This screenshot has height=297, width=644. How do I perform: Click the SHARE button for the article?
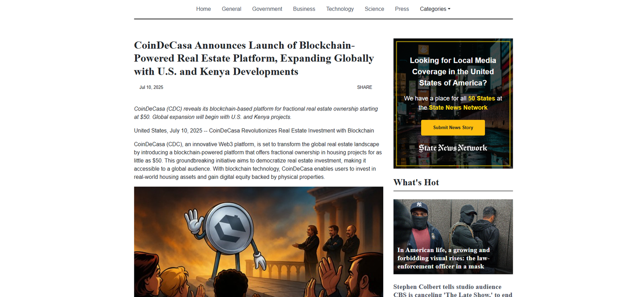364,87
